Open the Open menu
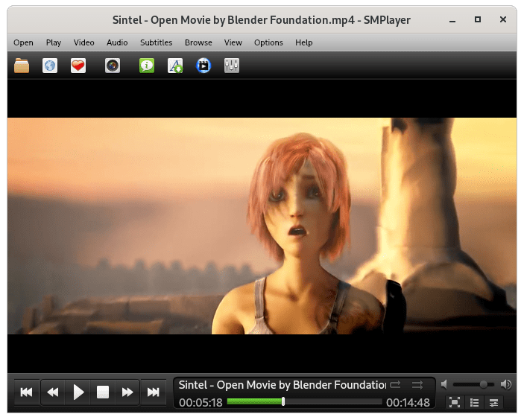Viewport: 524px width, 420px height. [x=23, y=42]
